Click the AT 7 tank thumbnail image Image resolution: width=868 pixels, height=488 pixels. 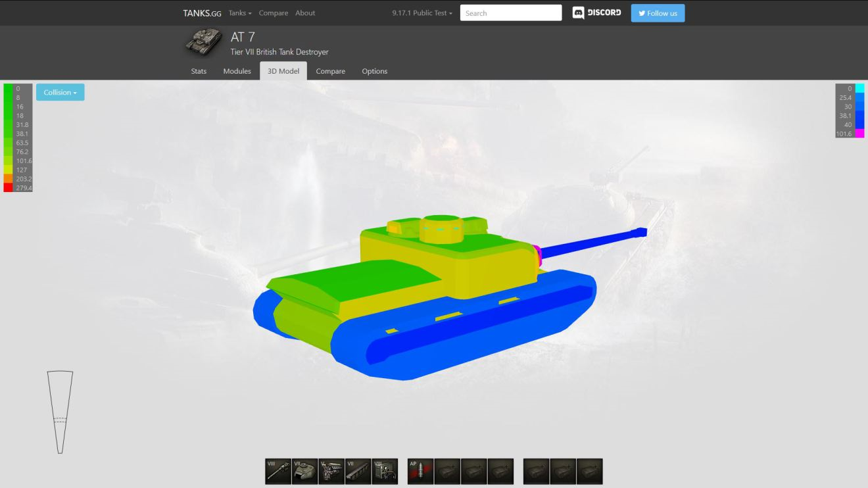coord(204,43)
